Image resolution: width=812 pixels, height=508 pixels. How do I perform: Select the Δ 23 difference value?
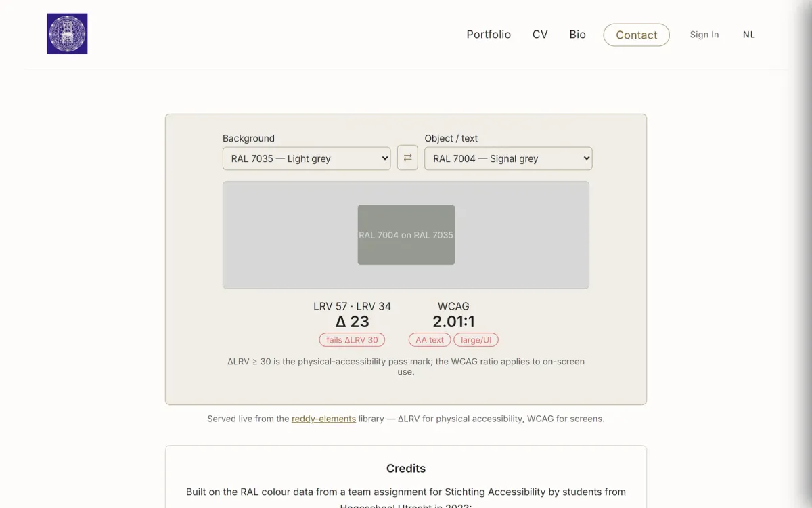pyautogui.click(x=353, y=322)
